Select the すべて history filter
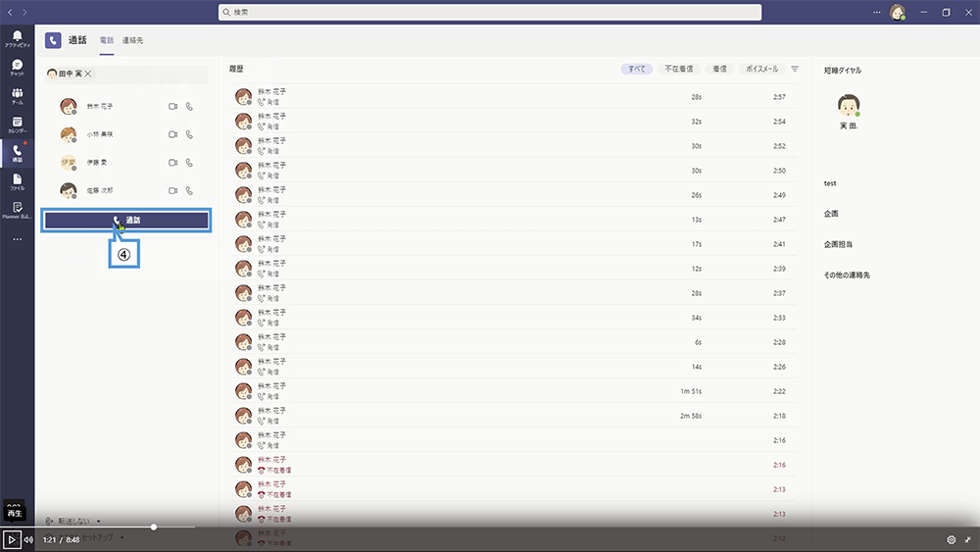980x552 pixels. (636, 69)
